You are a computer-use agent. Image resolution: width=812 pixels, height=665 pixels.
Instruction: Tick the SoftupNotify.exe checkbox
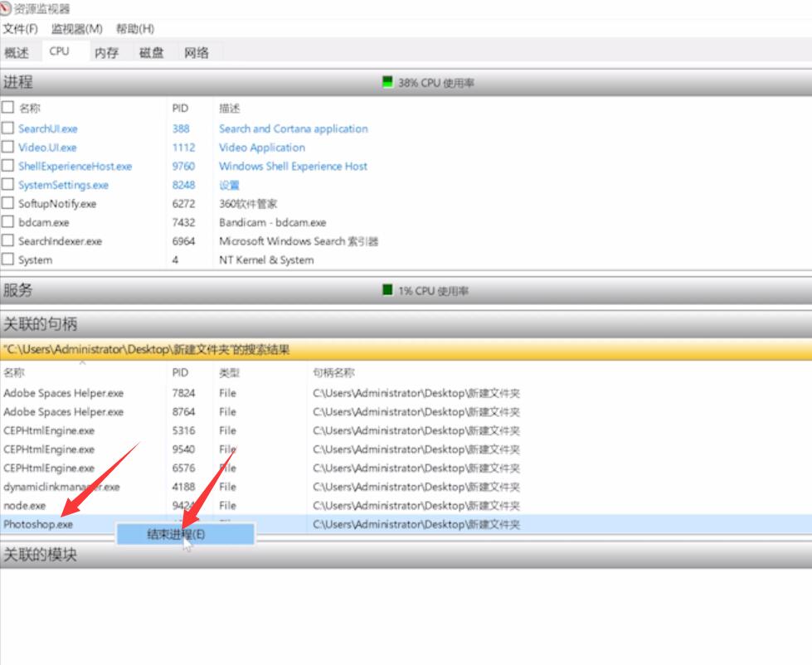(7, 203)
